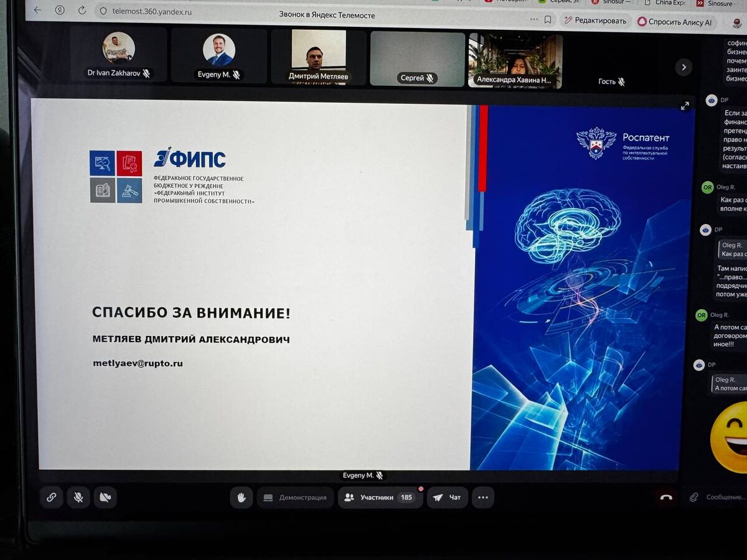
Task: Select Evgeny M. participant tile
Action: click(x=218, y=56)
